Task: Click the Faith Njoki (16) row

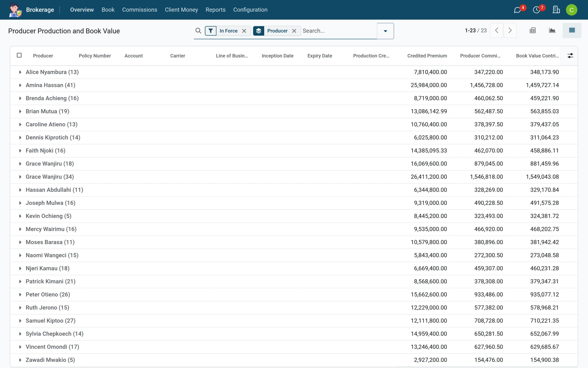Action: (x=294, y=151)
